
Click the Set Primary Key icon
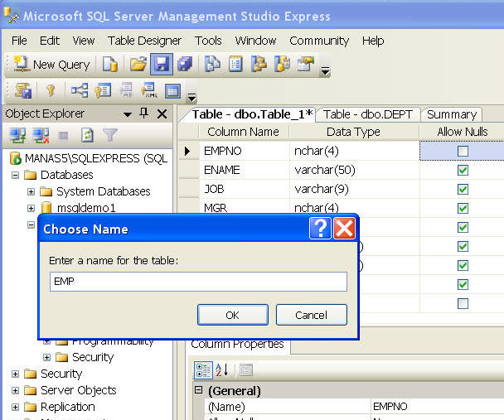click(51, 90)
